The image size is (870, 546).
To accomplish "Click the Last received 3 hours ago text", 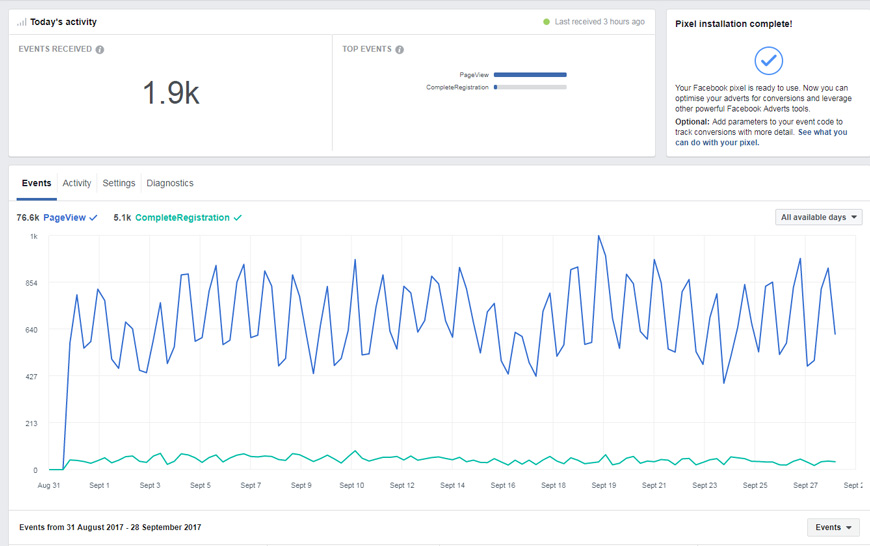I will point(599,22).
